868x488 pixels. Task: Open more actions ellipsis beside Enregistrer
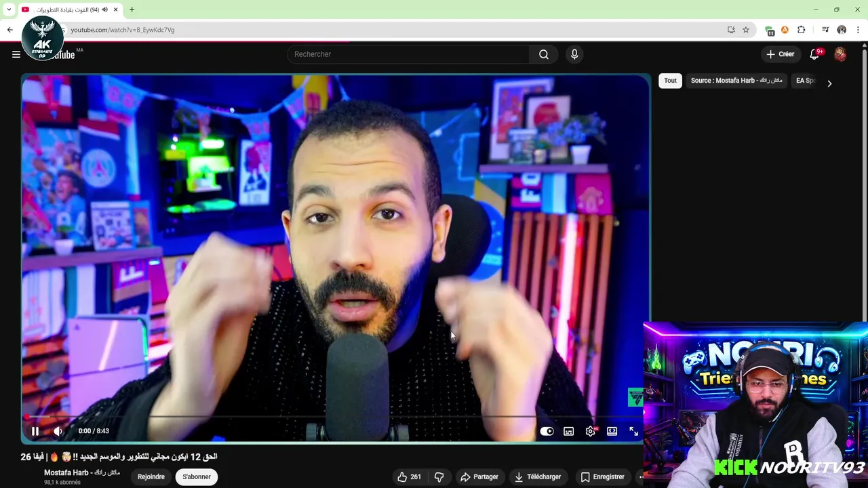point(641,477)
